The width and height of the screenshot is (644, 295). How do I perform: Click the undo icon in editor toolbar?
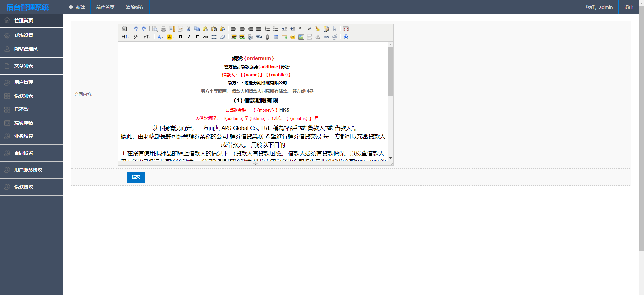click(x=135, y=29)
